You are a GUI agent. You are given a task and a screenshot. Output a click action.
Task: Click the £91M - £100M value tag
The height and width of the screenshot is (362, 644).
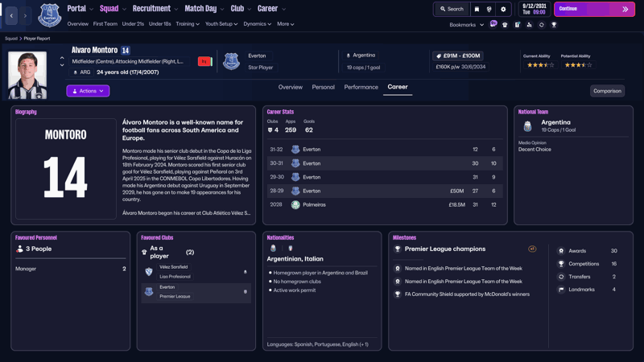(458, 56)
